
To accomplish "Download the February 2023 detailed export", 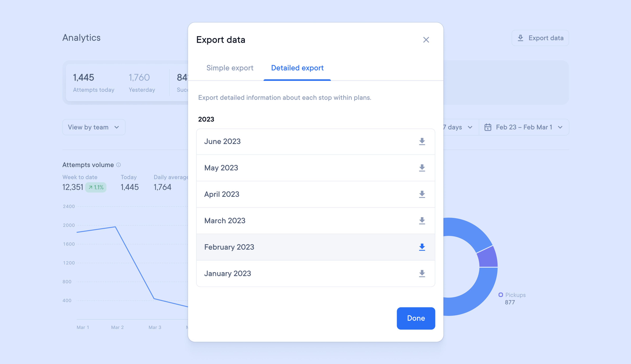I will (x=422, y=247).
